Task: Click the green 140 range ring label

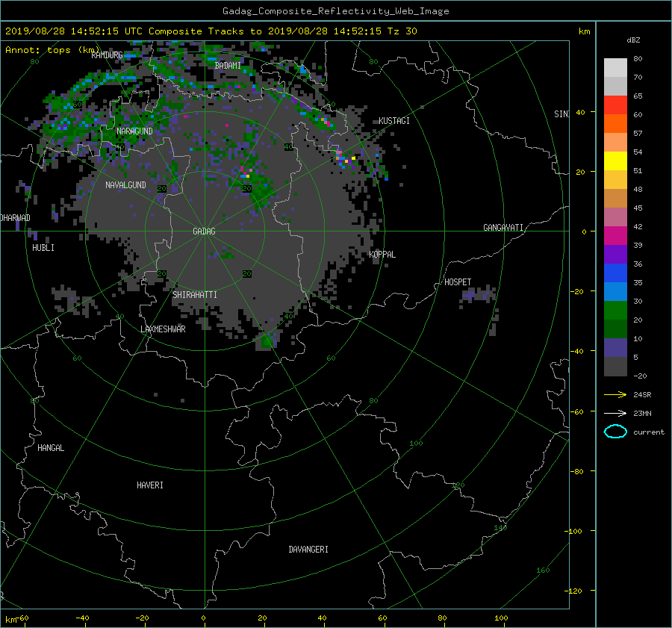Action: [x=500, y=528]
